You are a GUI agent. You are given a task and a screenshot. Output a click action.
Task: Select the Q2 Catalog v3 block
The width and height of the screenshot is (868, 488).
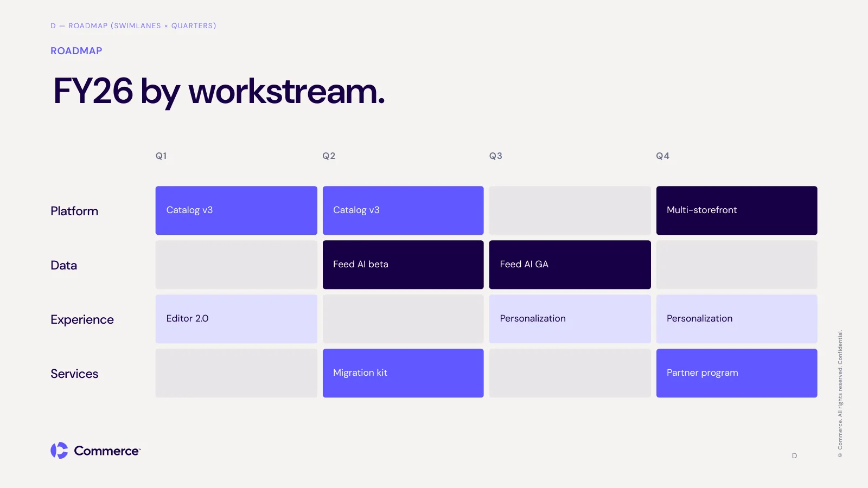(x=403, y=210)
